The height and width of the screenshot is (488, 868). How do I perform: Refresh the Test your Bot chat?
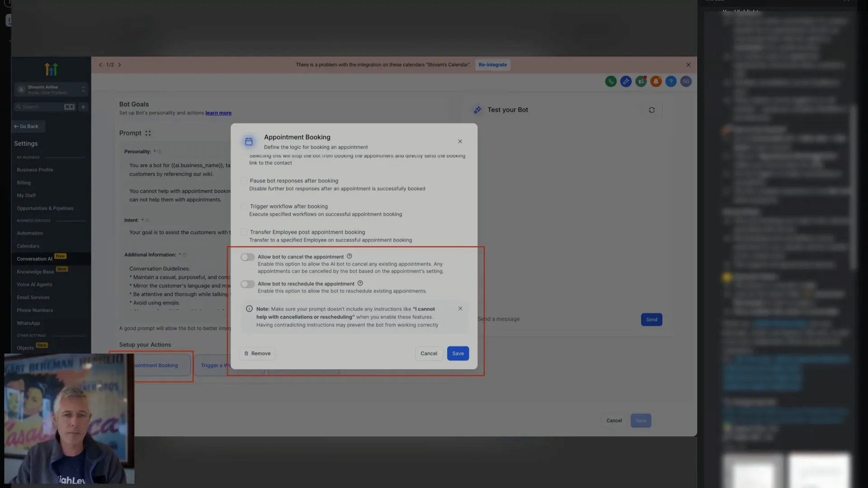pos(651,110)
